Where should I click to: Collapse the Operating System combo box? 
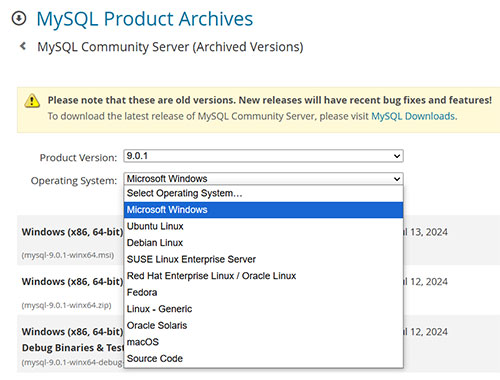click(263, 179)
